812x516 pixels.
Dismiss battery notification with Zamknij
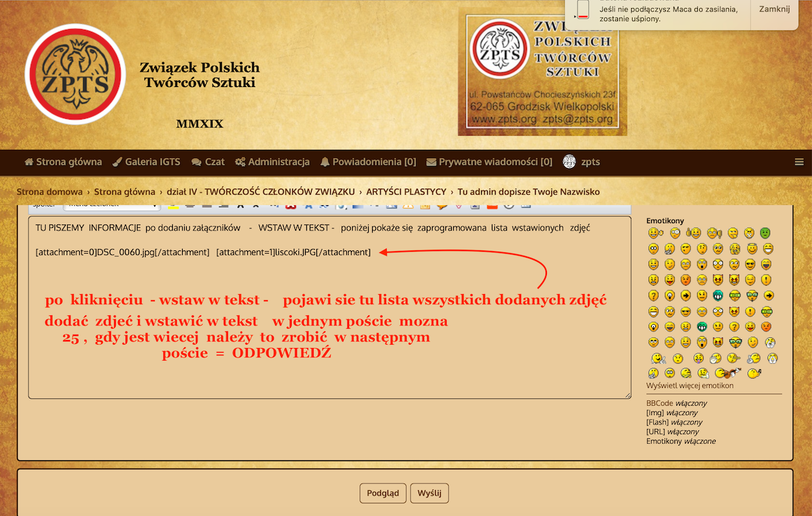774,9
